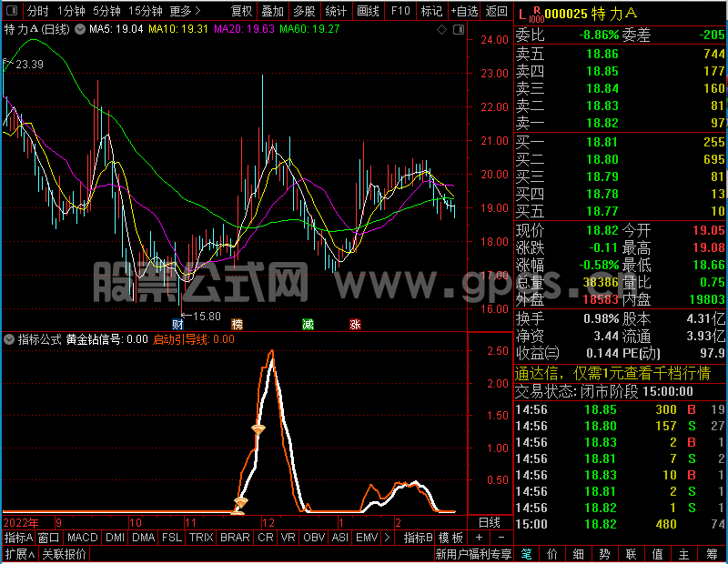
Task: Switch to the 势 trend tab
Action: pyautogui.click(x=604, y=554)
